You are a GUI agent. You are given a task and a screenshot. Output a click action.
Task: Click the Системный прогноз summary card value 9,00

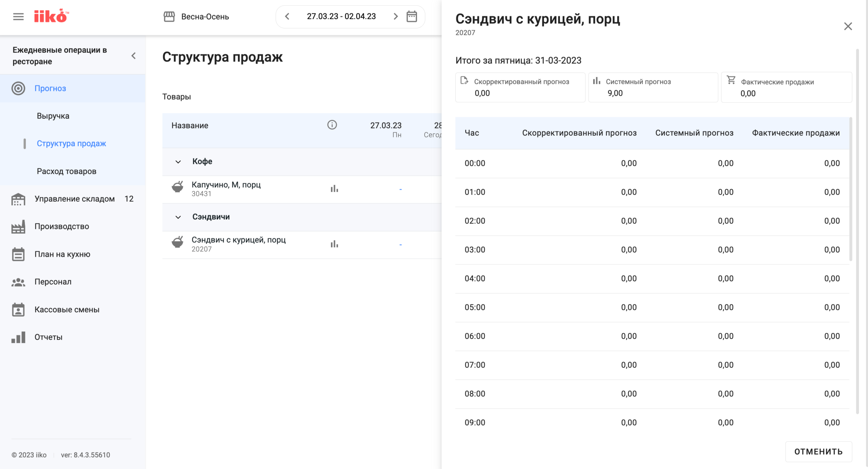[x=615, y=93]
